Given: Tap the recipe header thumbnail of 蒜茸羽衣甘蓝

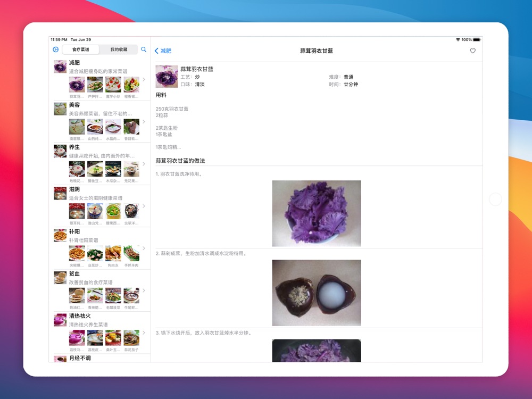Looking at the screenshot, I should (x=167, y=77).
